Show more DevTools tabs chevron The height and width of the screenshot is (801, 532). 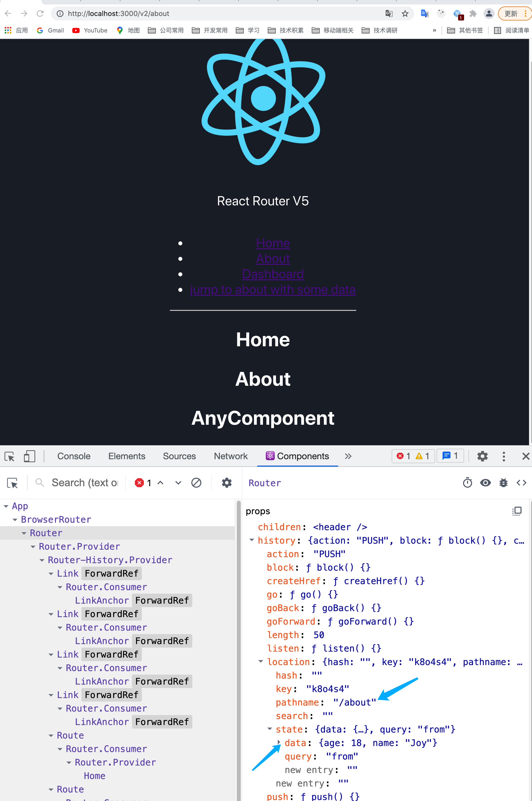pos(348,456)
